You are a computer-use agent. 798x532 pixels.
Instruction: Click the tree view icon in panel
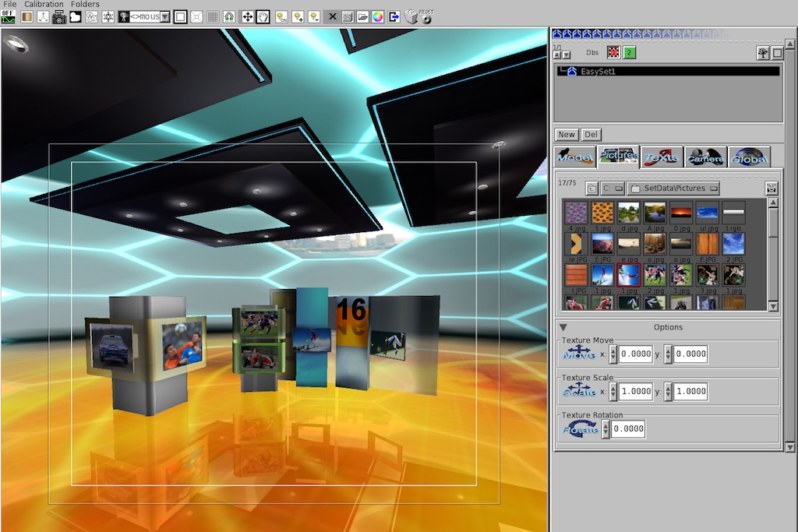763,52
